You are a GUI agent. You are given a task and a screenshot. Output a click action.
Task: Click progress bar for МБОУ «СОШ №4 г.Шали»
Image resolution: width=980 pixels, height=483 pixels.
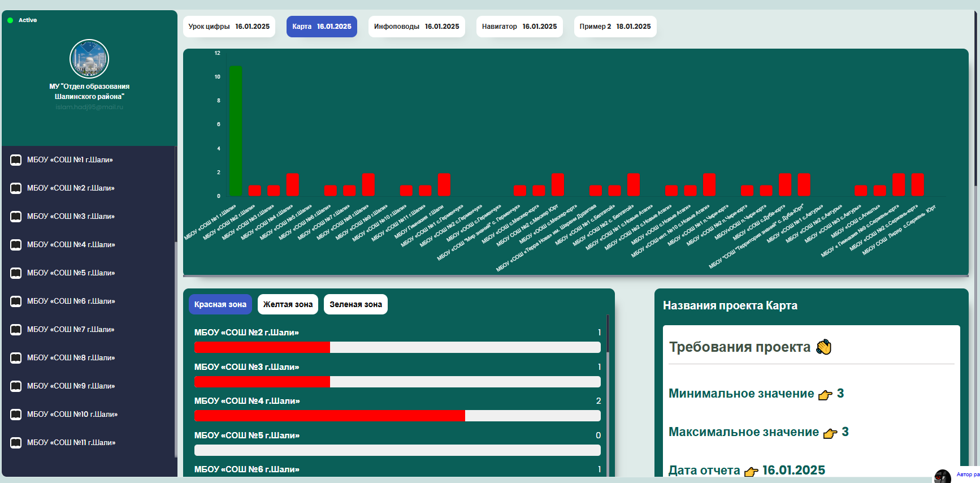[x=397, y=416]
